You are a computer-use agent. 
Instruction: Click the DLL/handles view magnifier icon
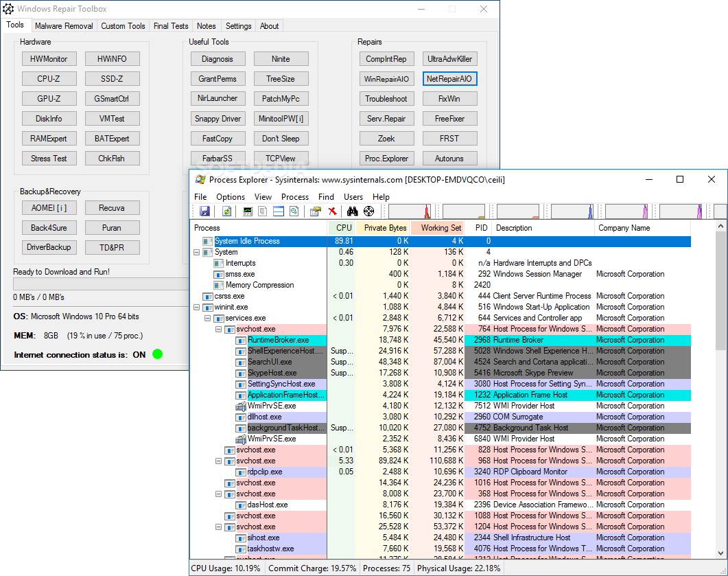294,211
